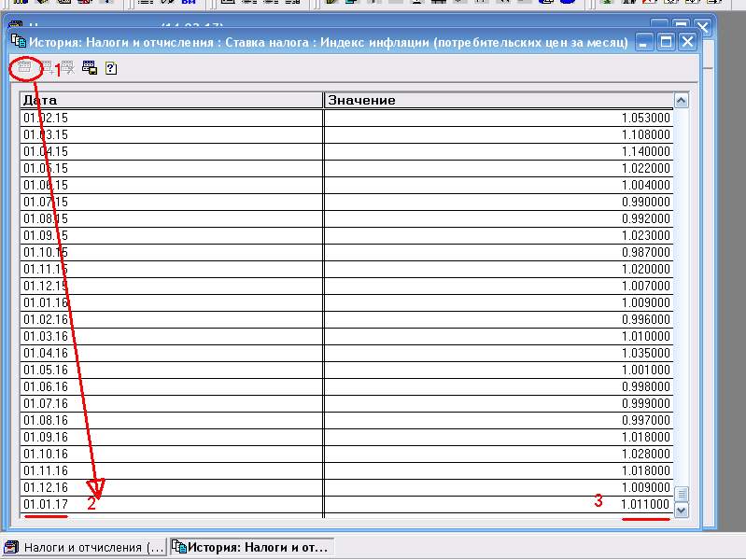
Task: Select date cell 01.02.16
Action: [171, 319]
